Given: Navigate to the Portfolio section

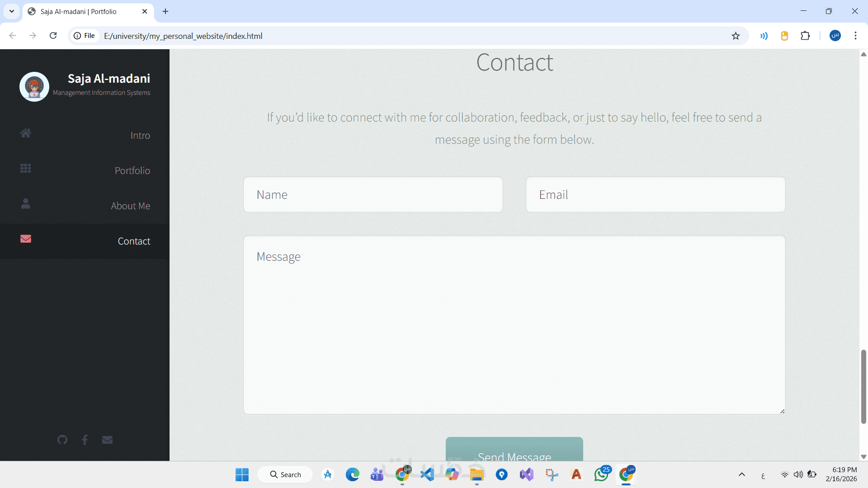Looking at the screenshot, I should [132, 171].
